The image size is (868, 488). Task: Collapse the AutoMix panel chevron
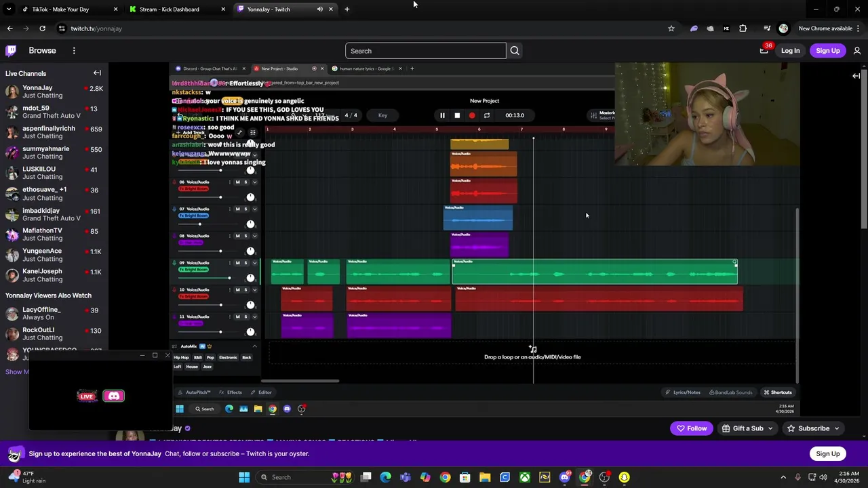(254, 346)
